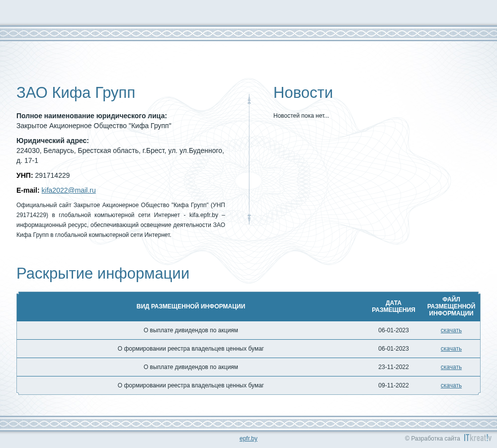Click the 'Полное наименование юридического лица:' label

[x=91, y=116]
